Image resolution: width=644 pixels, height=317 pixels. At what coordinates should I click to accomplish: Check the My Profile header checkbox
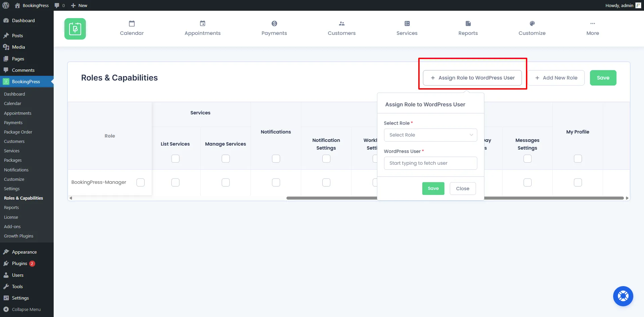point(578,159)
